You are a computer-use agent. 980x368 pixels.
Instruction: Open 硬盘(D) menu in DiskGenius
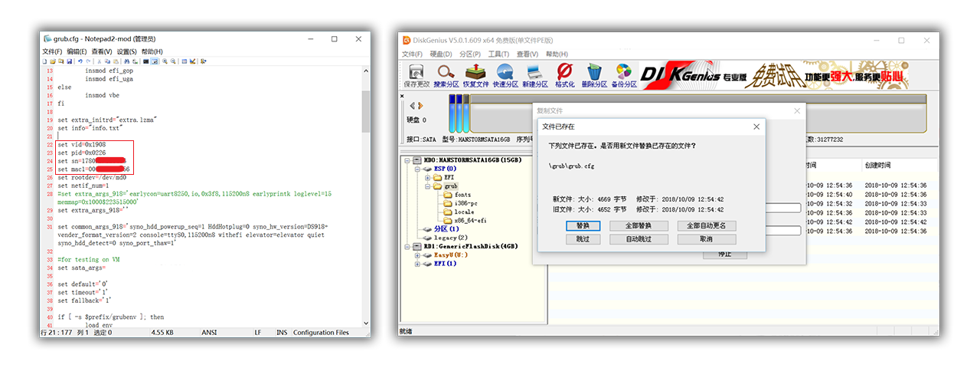[x=442, y=54]
